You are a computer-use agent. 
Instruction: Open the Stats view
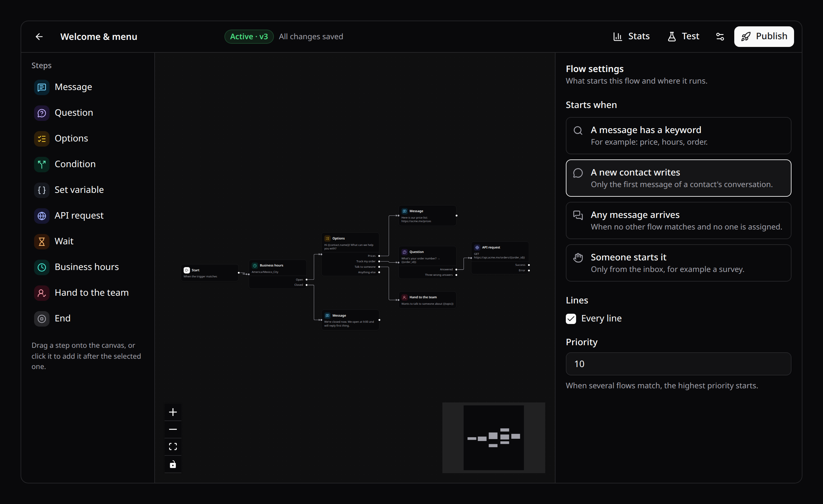pos(631,36)
